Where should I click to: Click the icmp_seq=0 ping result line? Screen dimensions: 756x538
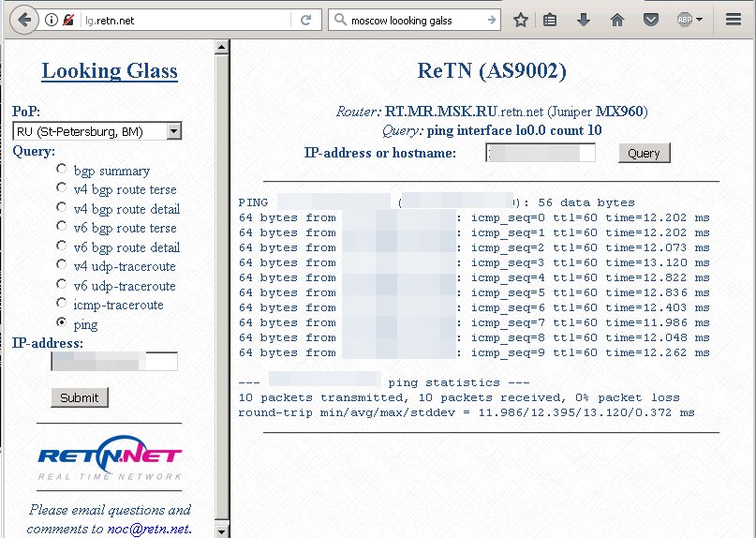474,217
